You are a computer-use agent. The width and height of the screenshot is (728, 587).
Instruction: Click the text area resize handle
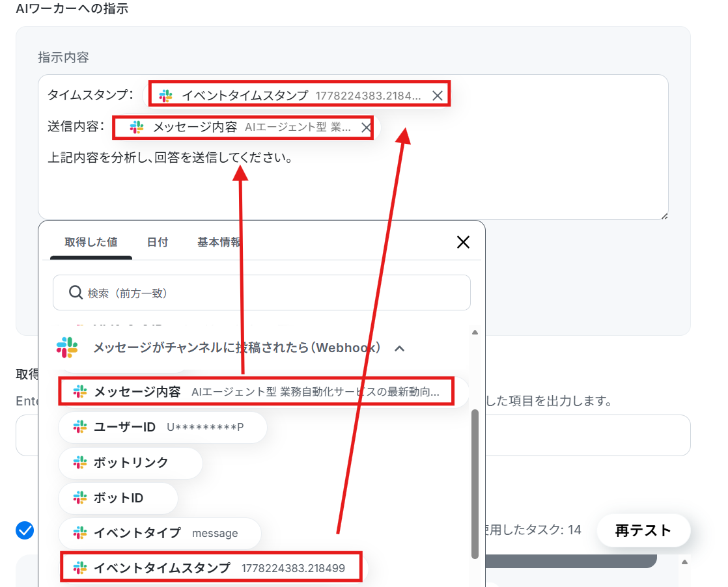tap(664, 216)
